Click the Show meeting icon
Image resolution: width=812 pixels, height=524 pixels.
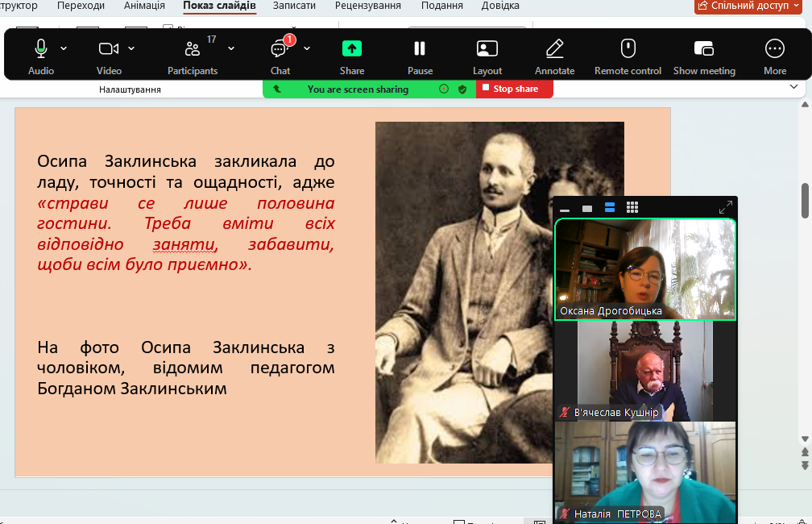[x=704, y=48]
